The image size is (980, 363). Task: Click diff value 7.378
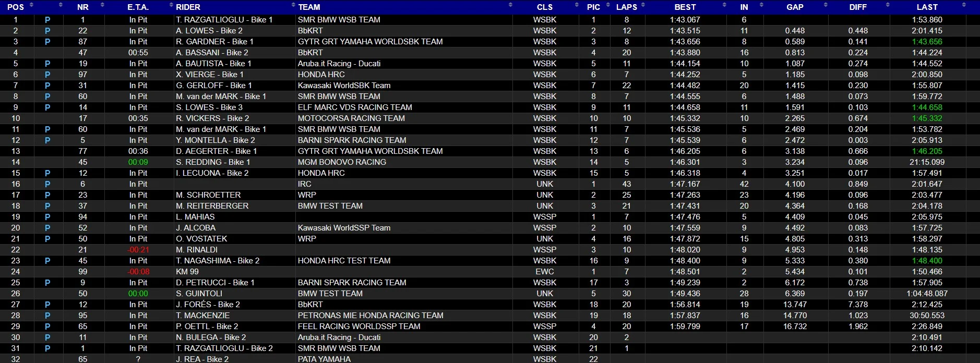[x=858, y=305]
